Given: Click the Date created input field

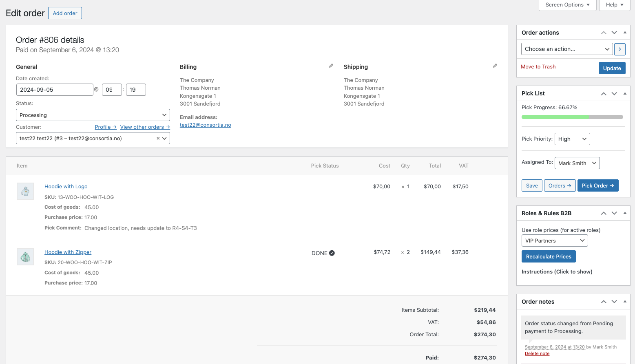Looking at the screenshot, I should [x=55, y=89].
